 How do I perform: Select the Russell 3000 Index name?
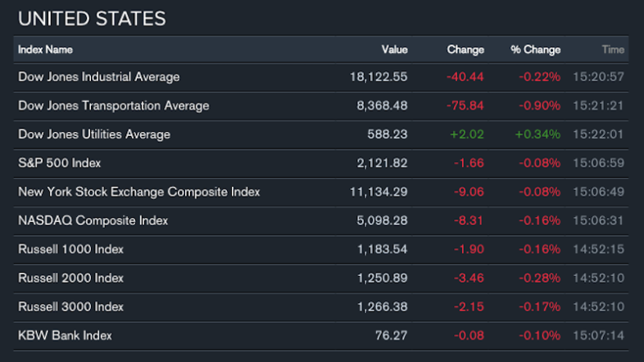(x=70, y=306)
